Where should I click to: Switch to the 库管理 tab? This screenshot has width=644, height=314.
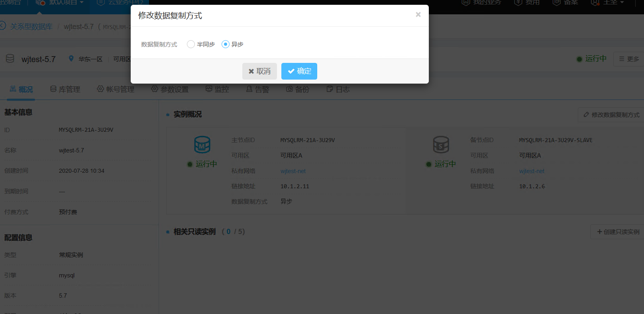pyautogui.click(x=65, y=90)
